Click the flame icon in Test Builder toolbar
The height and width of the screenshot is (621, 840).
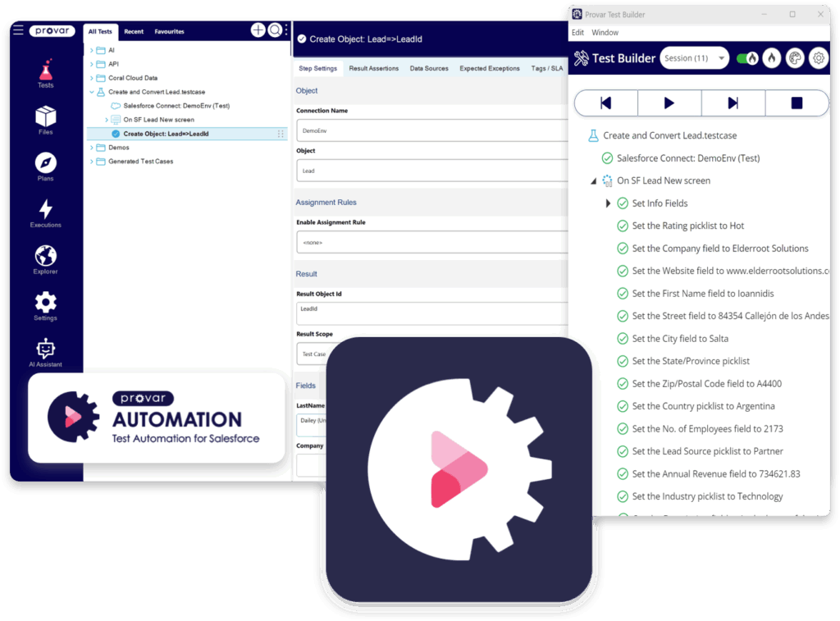coord(769,57)
